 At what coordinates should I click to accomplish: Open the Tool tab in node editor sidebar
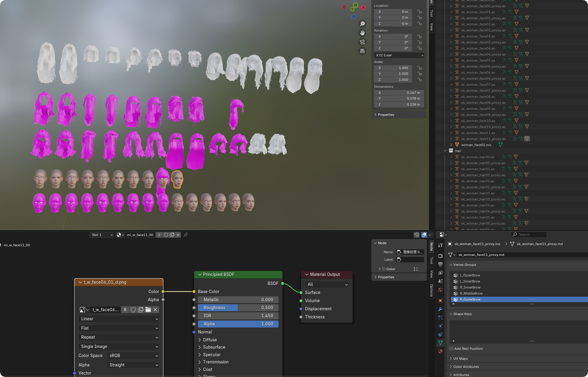(431, 261)
